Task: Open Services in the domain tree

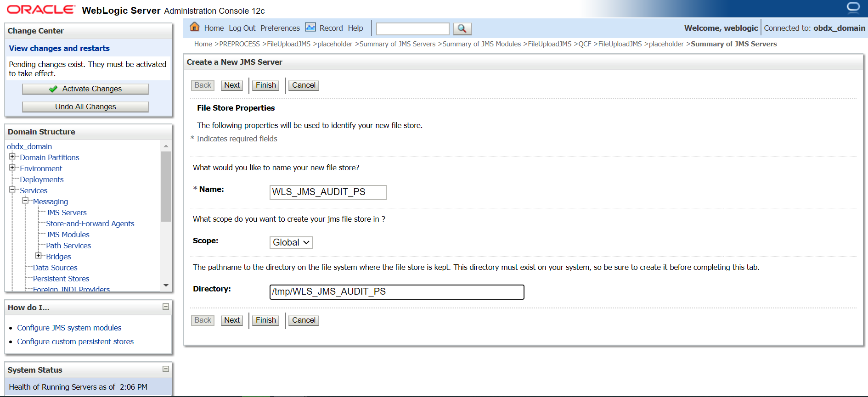Action: (34, 190)
